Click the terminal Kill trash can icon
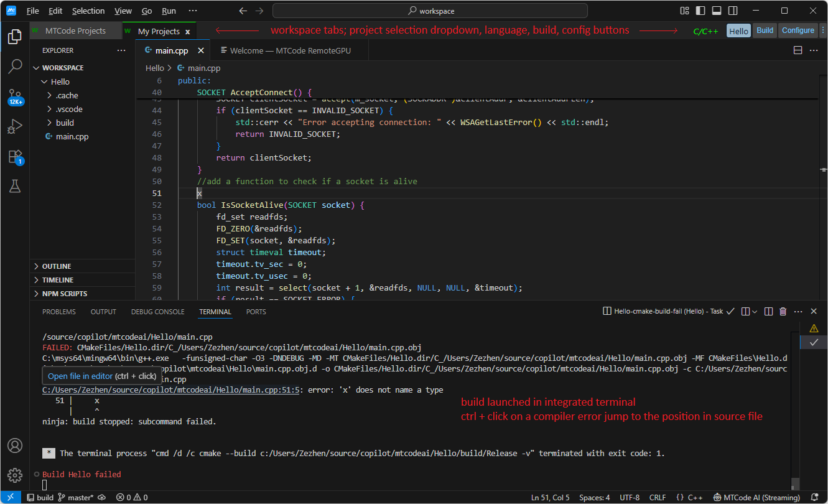 click(x=783, y=311)
